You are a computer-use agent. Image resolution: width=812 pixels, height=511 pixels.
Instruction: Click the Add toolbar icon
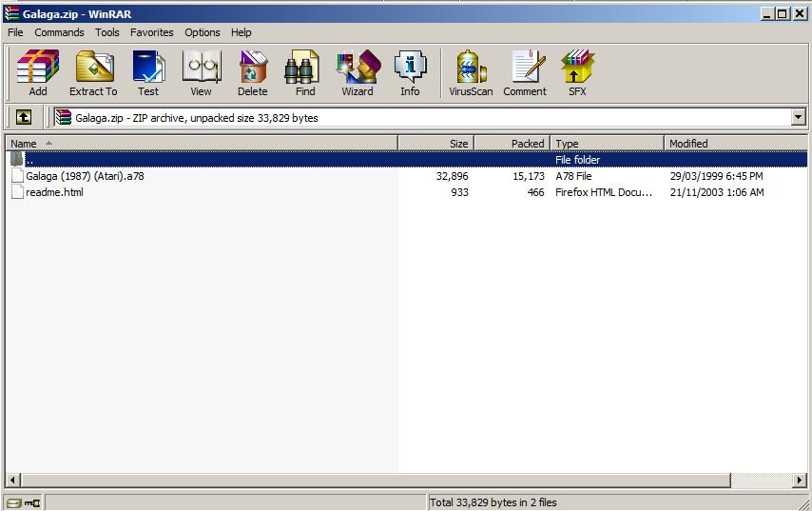38,73
